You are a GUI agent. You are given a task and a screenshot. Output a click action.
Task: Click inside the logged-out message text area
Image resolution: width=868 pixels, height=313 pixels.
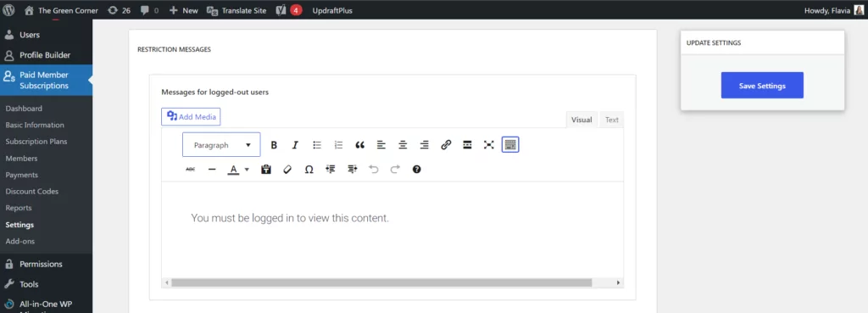pos(392,229)
